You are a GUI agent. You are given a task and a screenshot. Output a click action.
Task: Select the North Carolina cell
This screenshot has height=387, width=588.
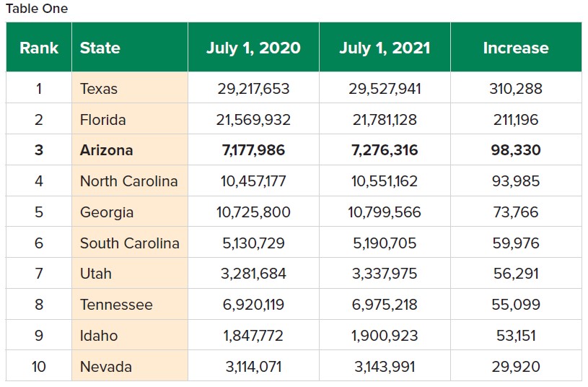(x=128, y=181)
